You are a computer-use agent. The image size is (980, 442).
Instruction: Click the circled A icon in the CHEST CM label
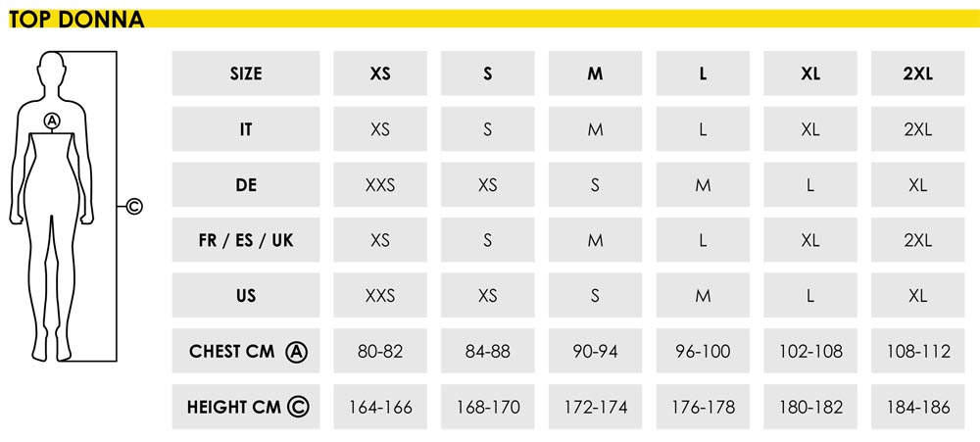click(x=295, y=351)
